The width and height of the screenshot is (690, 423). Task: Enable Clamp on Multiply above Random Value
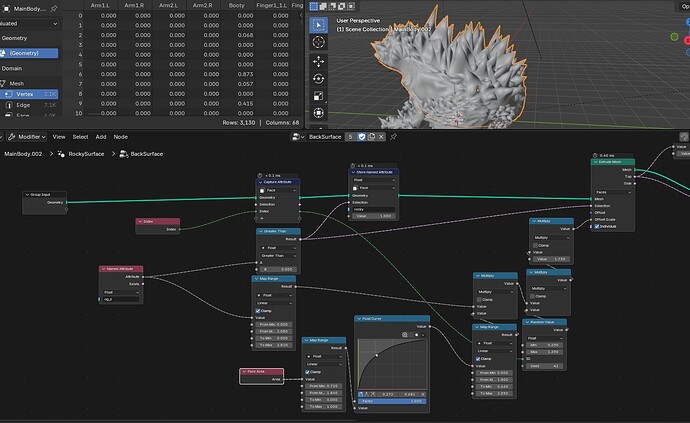coord(533,296)
